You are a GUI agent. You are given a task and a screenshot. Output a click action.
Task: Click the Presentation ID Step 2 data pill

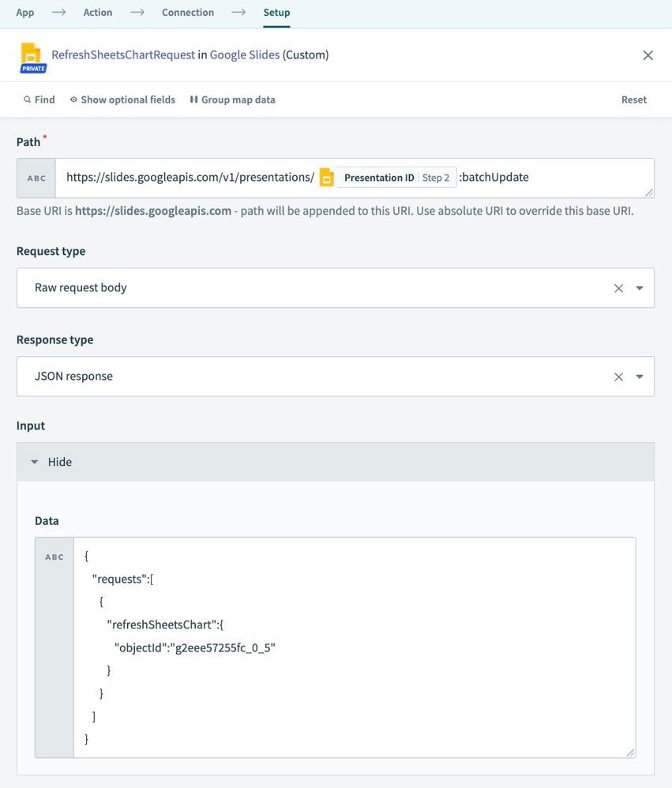coord(388,178)
